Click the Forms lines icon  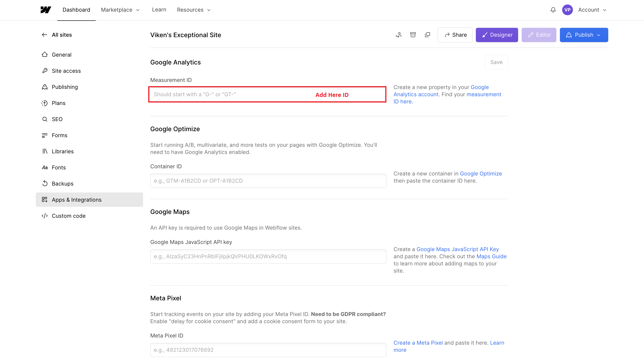(x=45, y=135)
